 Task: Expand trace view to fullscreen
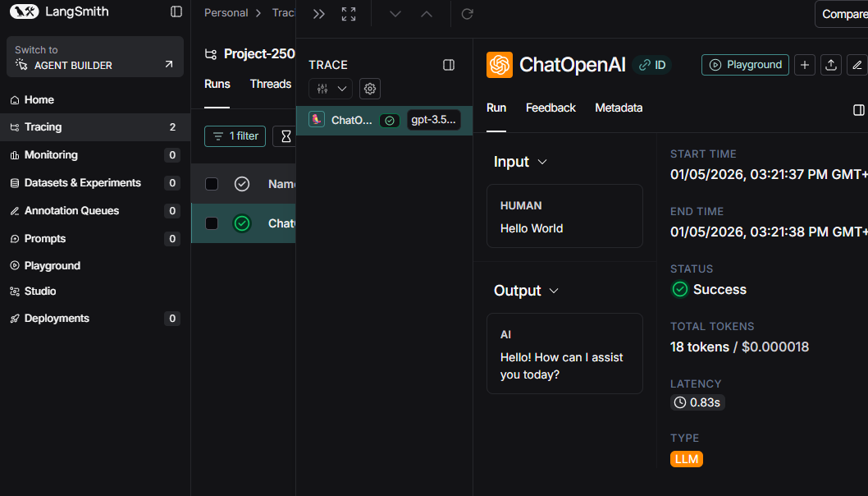pos(349,14)
